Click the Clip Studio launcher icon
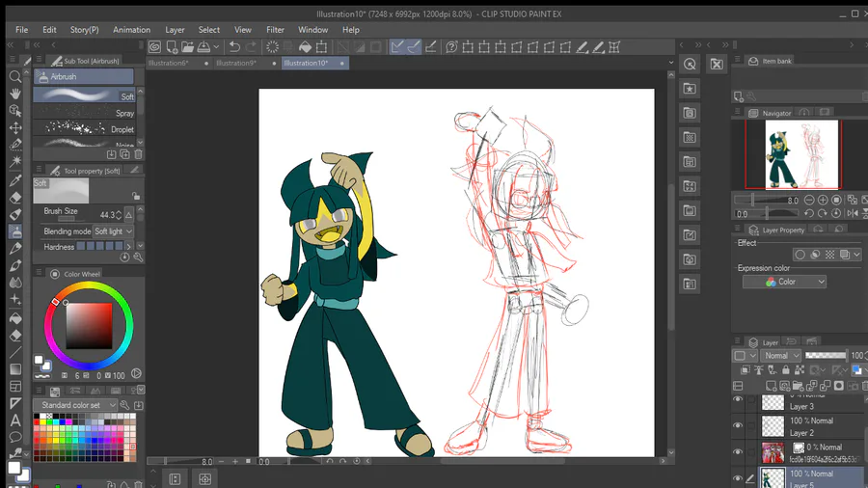Screen dimensions: 868x488 tap(154, 47)
